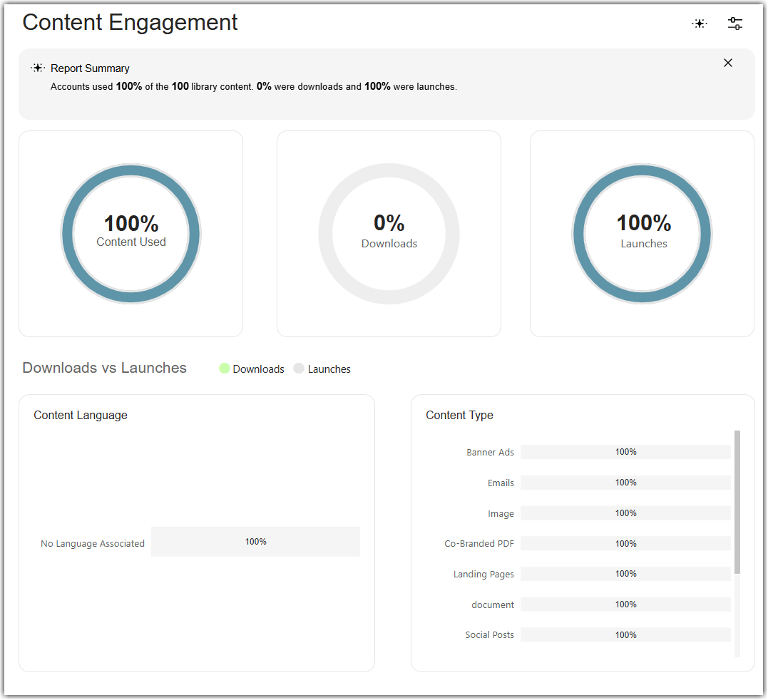Toggle the Downloads legend item

tap(252, 369)
